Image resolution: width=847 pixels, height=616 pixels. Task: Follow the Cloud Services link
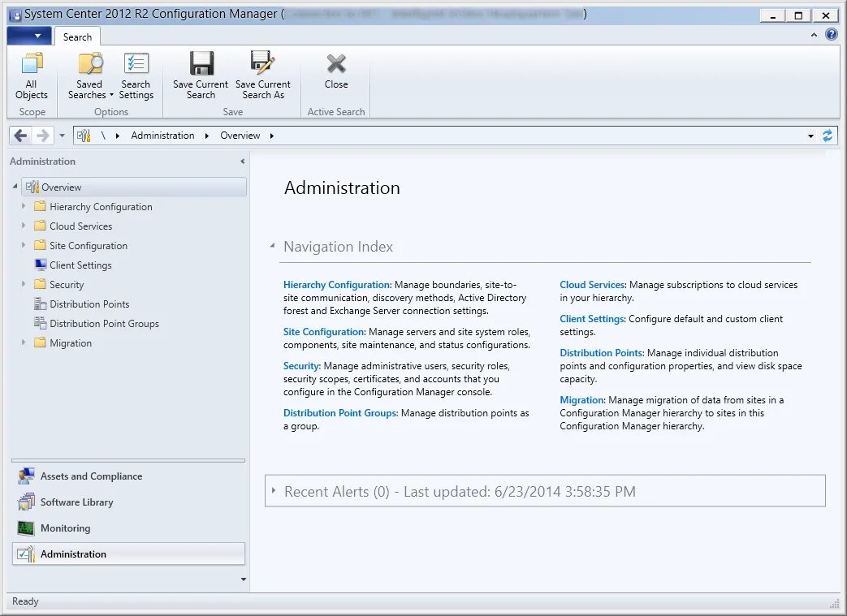[592, 285]
